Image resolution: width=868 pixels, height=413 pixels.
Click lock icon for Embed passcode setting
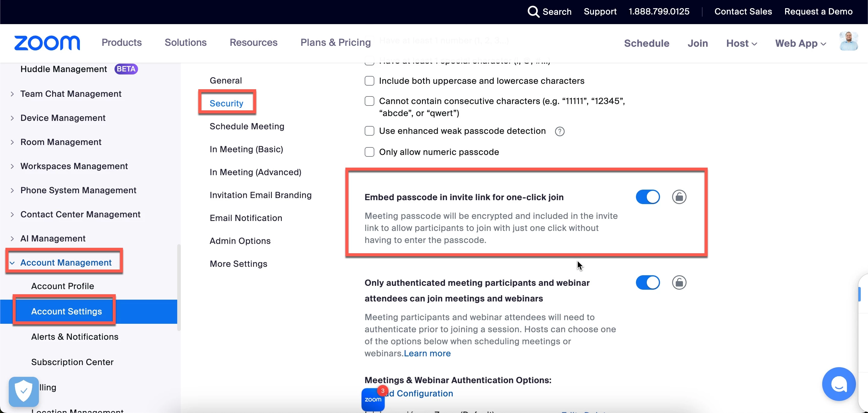(679, 197)
